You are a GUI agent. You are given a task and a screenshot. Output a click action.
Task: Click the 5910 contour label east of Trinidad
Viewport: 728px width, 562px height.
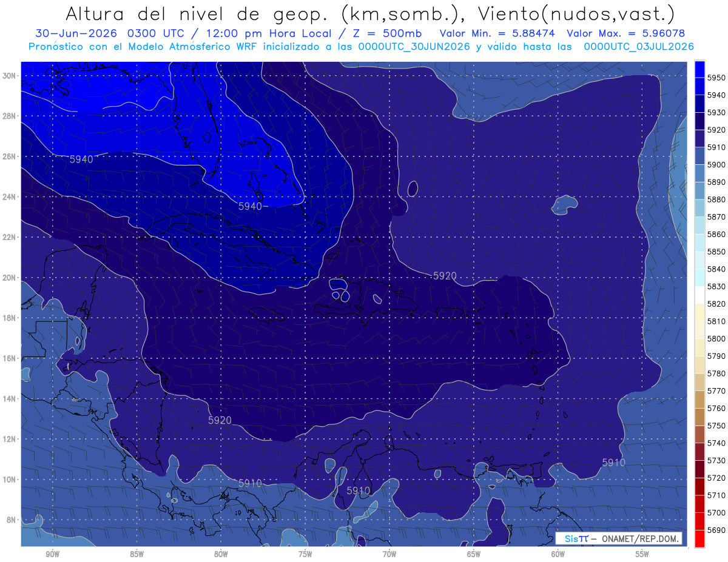click(613, 462)
